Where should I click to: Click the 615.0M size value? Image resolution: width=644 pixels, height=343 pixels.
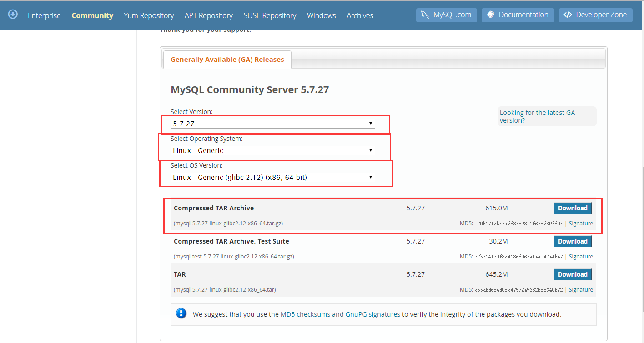[x=496, y=208]
